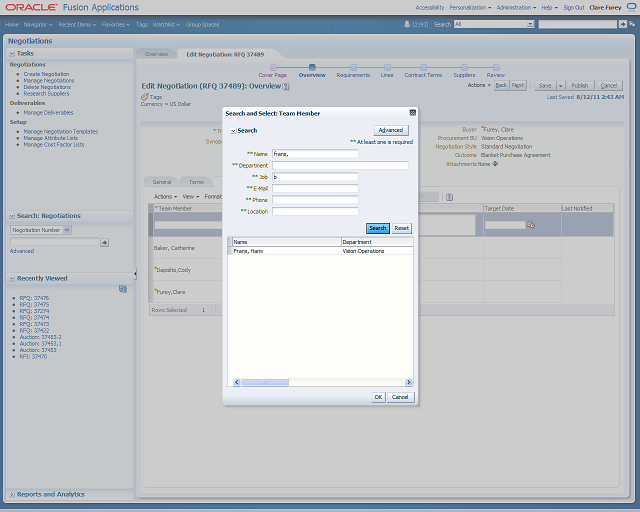This screenshot has height=512, width=640.
Task: Click the Requirements train stop icon
Action: tap(353, 67)
